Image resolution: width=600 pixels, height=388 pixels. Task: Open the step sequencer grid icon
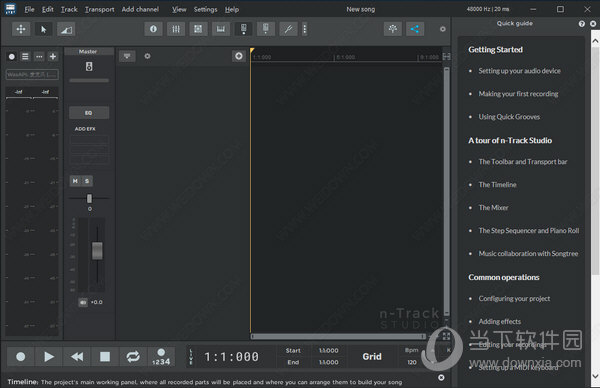[x=198, y=29]
